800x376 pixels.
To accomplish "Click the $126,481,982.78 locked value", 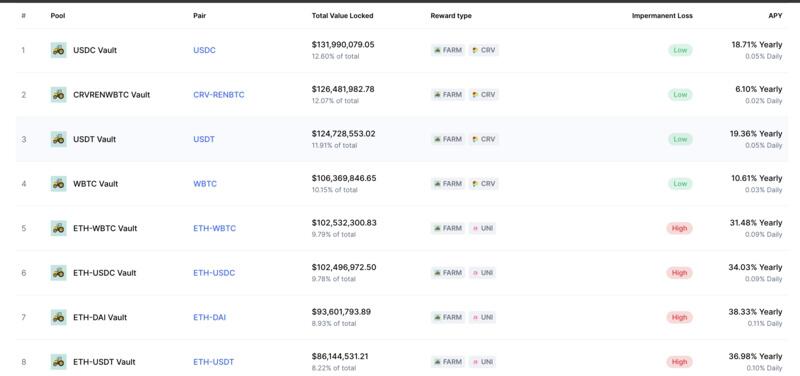I will click(343, 89).
